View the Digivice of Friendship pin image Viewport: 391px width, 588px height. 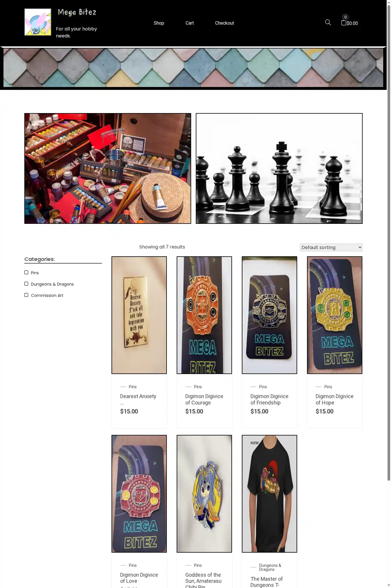tap(269, 315)
